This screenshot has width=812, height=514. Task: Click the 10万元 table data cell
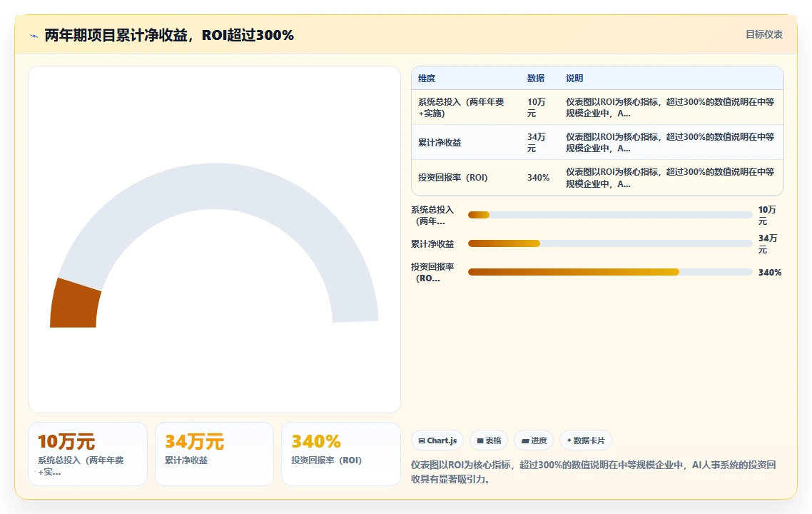[540, 107]
